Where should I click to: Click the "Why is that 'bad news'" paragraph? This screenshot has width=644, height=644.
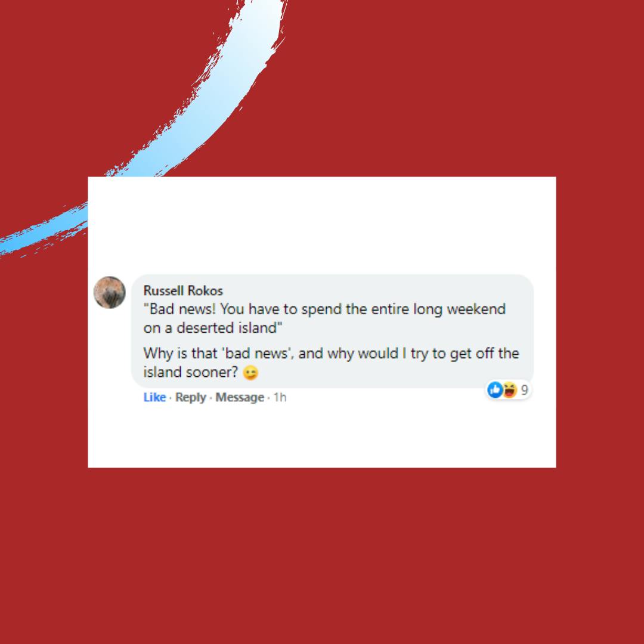tap(331, 363)
